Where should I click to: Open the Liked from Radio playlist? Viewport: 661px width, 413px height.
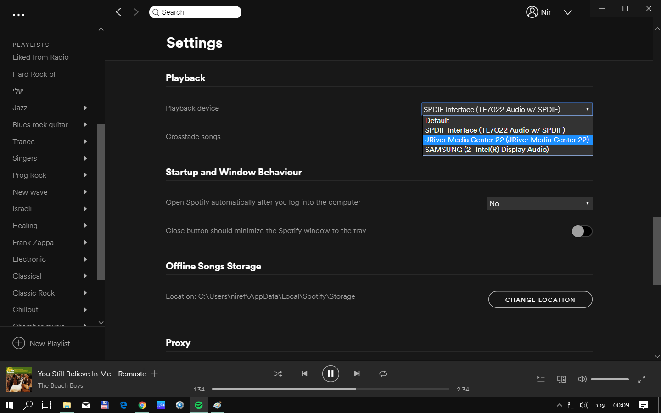tap(40, 57)
